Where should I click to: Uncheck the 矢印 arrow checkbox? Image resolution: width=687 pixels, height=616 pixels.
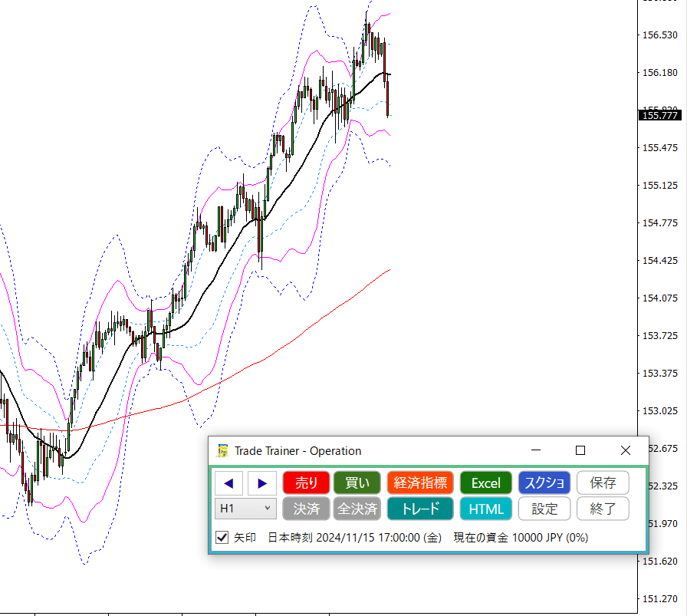click(222, 538)
